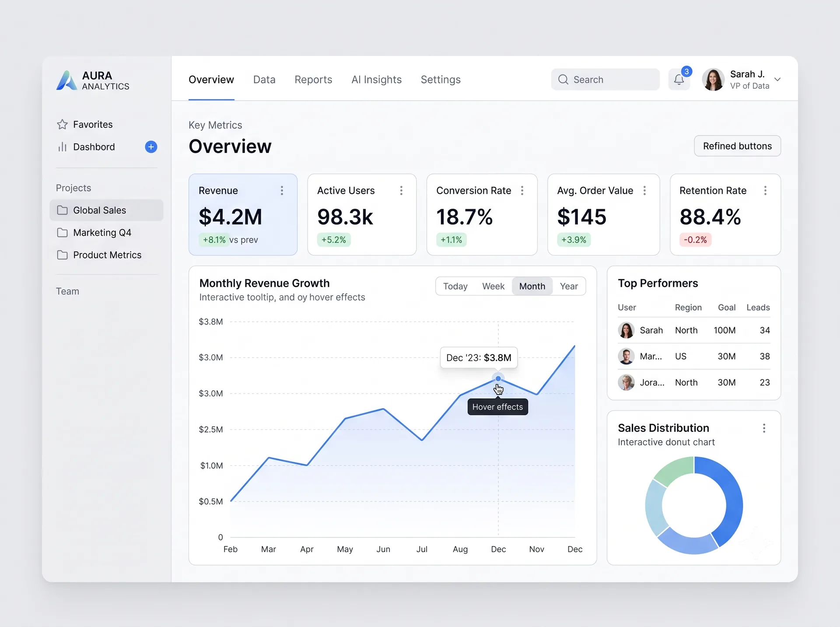Select Week chart range
Image resolution: width=840 pixels, height=627 pixels.
(493, 286)
